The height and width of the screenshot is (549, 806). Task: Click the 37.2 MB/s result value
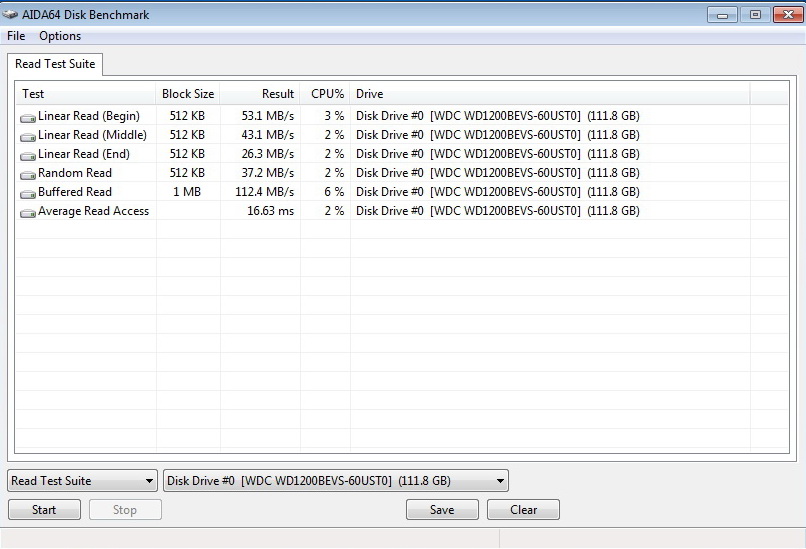tap(268, 173)
